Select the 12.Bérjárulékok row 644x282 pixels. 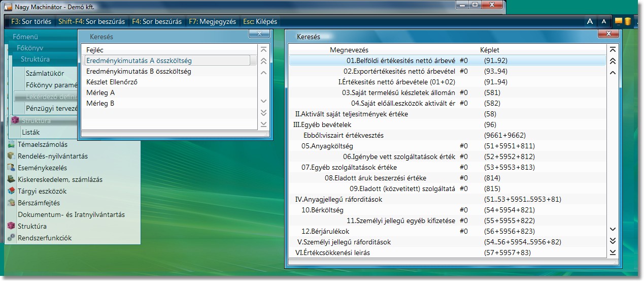click(448, 231)
